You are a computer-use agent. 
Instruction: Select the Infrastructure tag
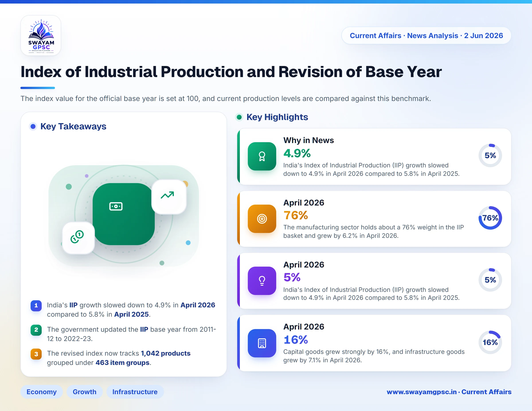pyautogui.click(x=135, y=392)
